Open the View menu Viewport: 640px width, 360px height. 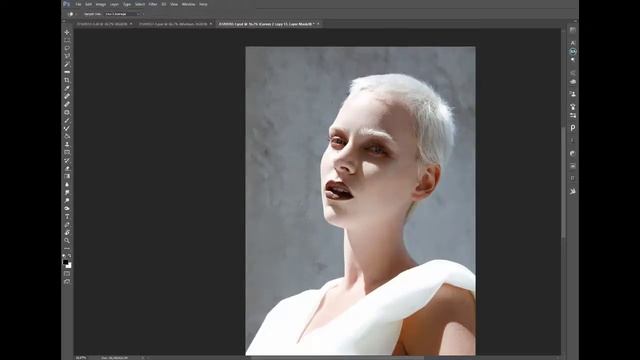(174, 4)
